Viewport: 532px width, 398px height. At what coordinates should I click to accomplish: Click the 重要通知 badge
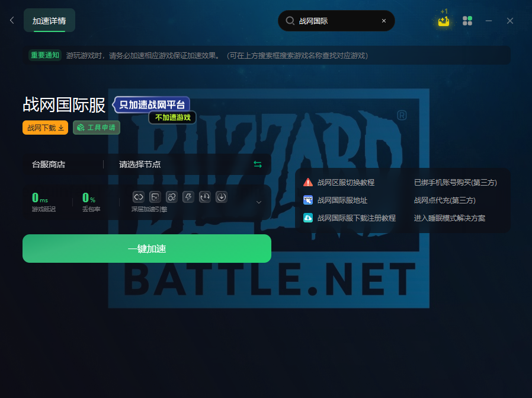(45, 55)
